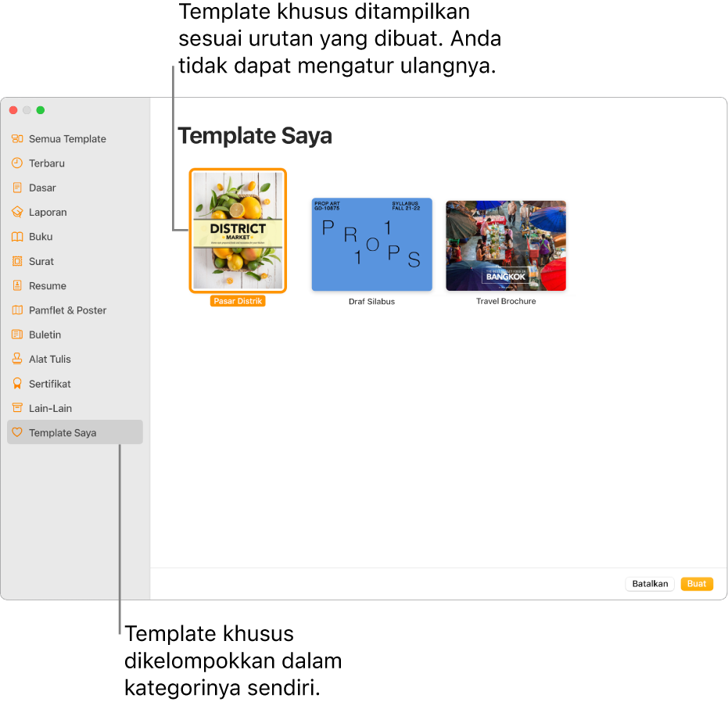Click the Sertifikat ribbon icon
The image size is (728, 709).
[x=17, y=384]
